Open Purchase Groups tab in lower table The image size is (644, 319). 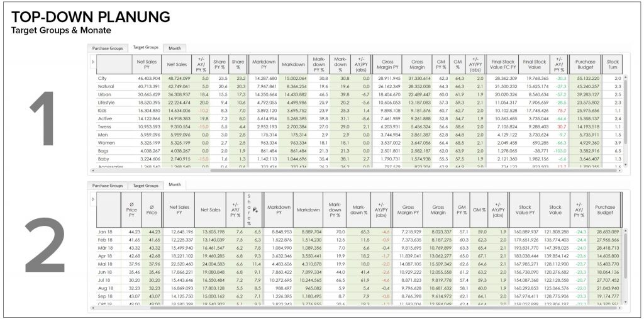pyautogui.click(x=108, y=186)
